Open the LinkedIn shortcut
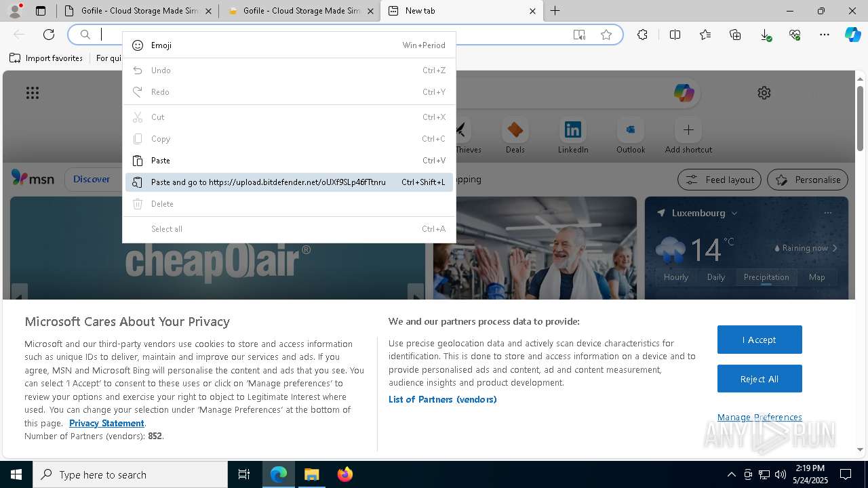 (573, 135)
